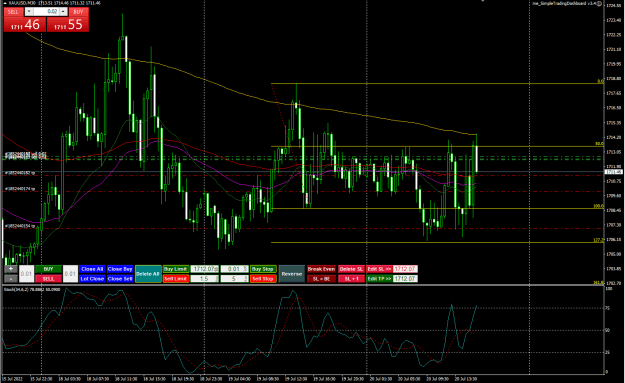Click the red SELL one-click trading button
This screenshot has height=383, width=625.
[x=13, y=12]
